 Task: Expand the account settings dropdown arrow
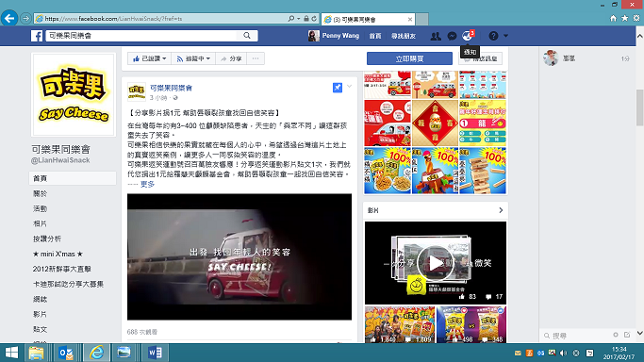(506, 36)
